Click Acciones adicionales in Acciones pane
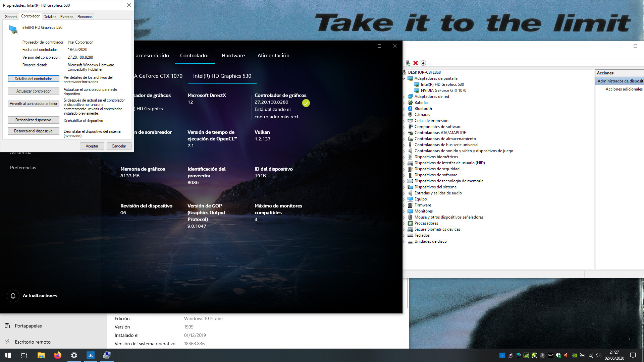Screen dimensions: 644x362 point(624,89)
